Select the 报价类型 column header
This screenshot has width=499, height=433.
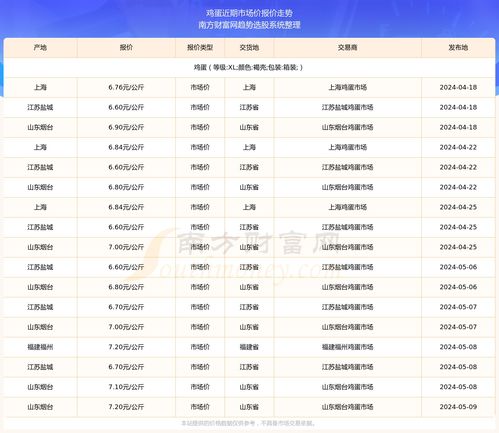click(200, 48)
